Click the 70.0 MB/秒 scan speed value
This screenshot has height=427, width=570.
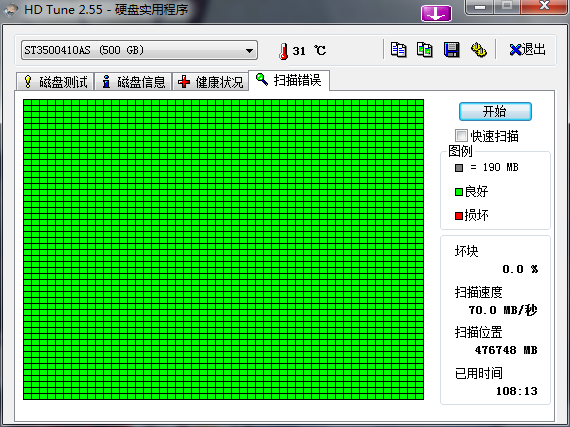point(503,310)
